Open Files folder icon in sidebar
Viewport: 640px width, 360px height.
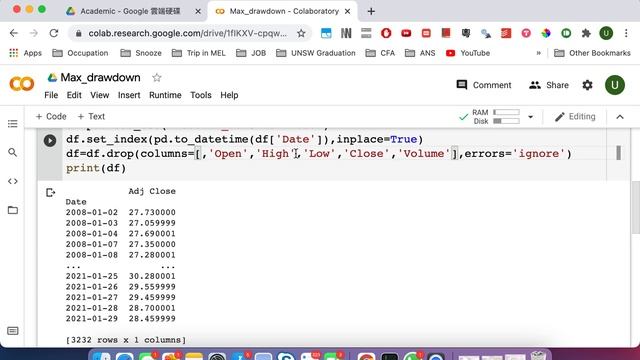(13, 210)
